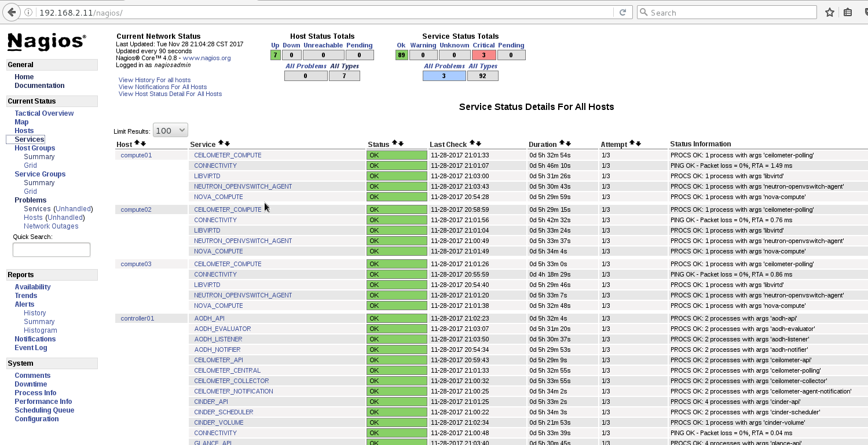Open the Limit Results dropdown
The image size is (868, 445).
170,130
